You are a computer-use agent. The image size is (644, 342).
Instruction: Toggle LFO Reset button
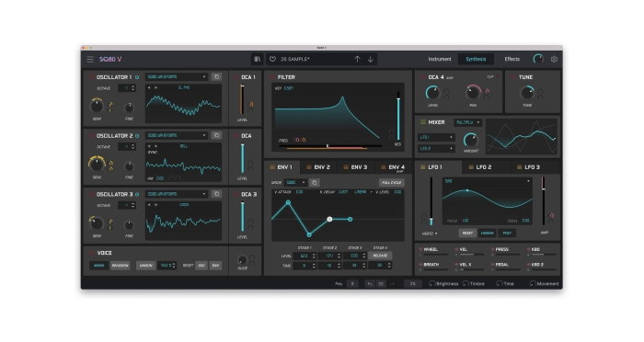(x=467, y=234)
